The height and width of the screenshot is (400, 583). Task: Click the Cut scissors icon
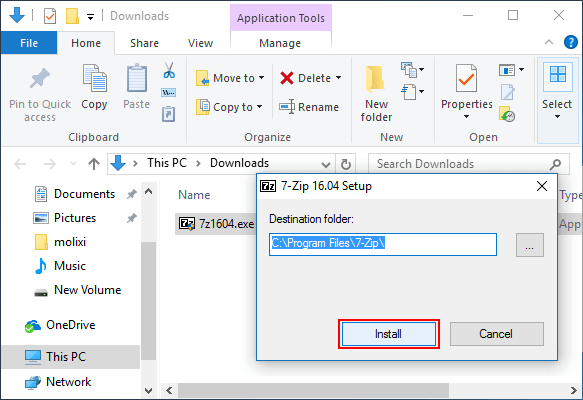pyautogui.click(x=169, y=70)
